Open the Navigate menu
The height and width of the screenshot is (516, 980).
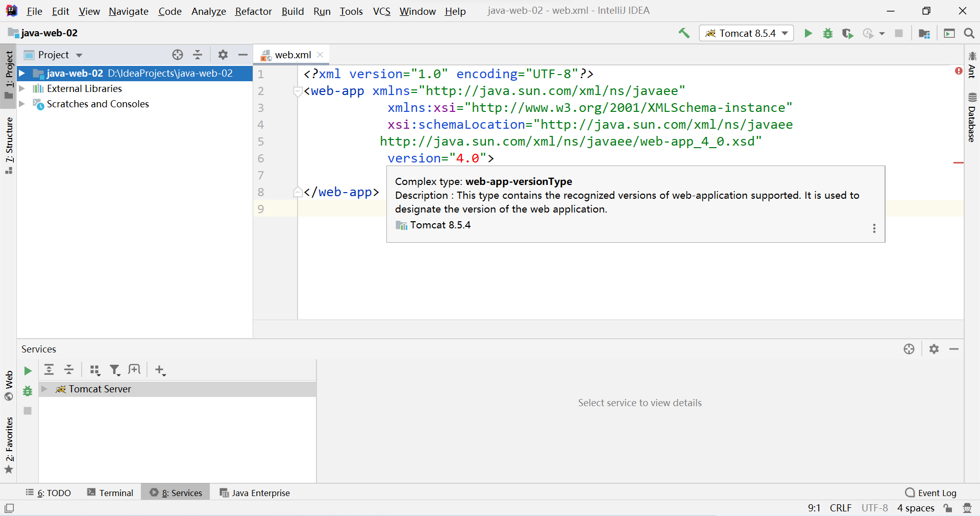tap(129, 11)
